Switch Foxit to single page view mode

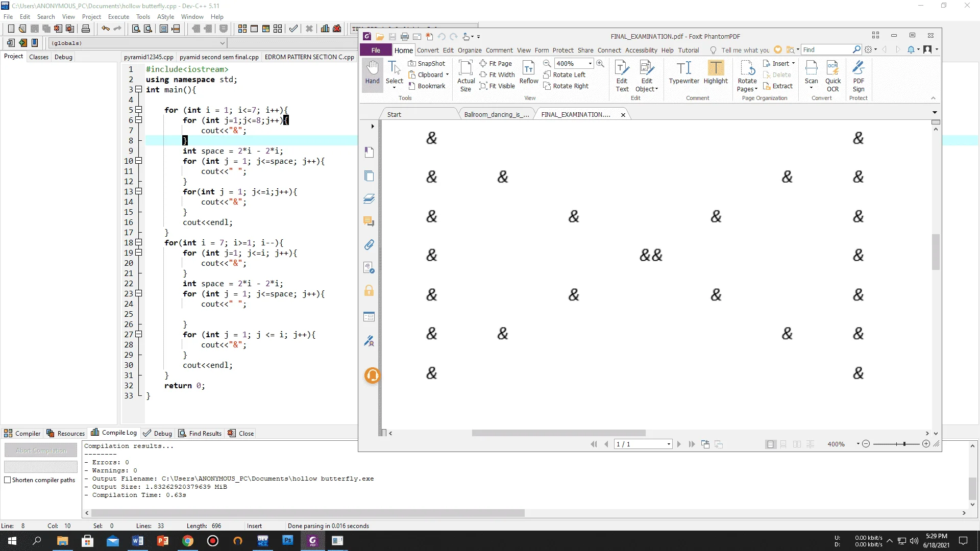pyautogui.click(x=771, y=444)
